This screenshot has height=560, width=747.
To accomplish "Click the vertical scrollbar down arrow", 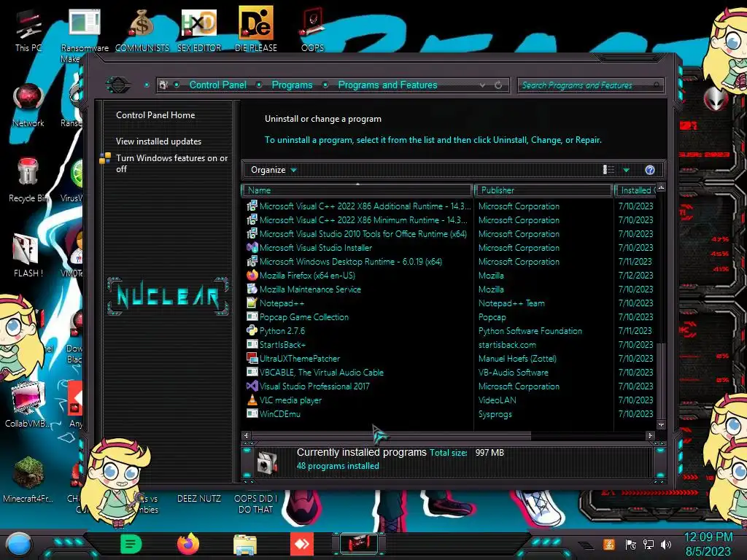I will pyautogui.click(x=661, y=424).
